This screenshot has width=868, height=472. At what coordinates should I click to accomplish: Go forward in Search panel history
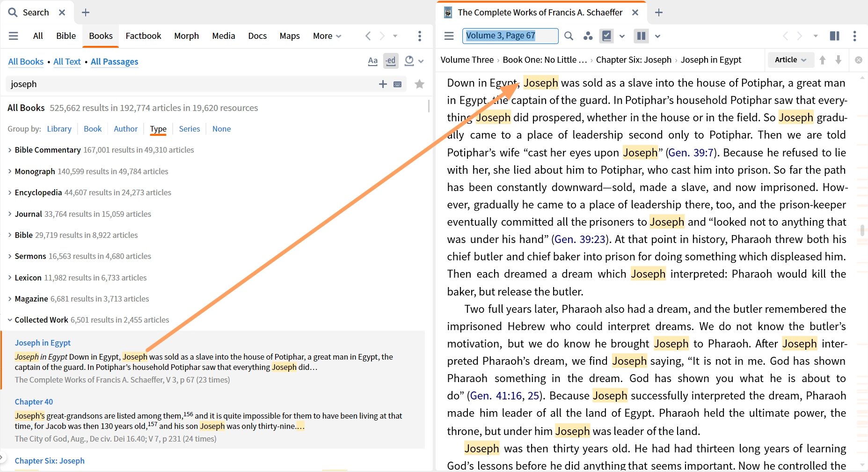382,36
